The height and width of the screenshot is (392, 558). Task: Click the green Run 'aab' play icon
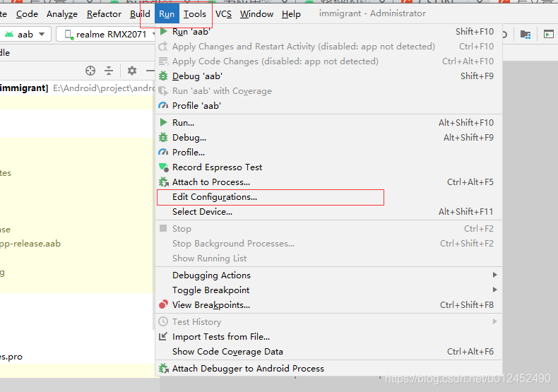163,31
